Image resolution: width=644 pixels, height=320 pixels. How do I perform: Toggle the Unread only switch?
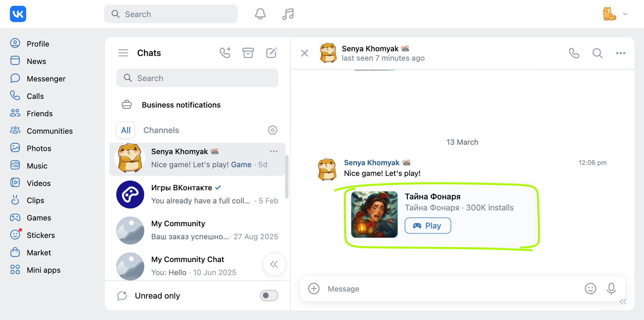point(269,296)
